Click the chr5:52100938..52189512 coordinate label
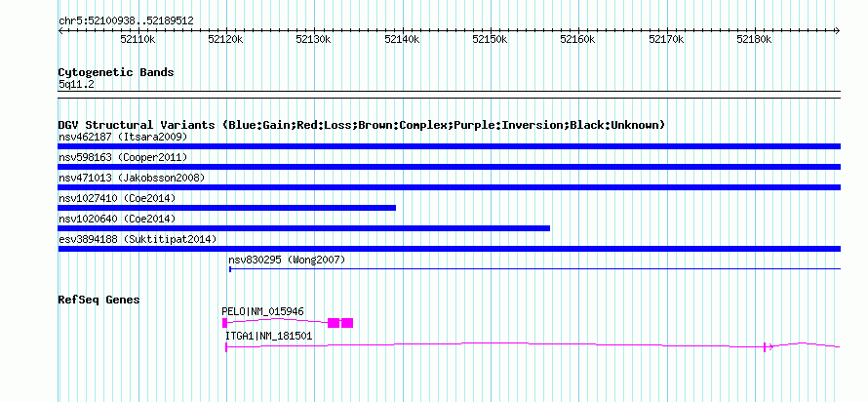 click(x=126, y=21)
